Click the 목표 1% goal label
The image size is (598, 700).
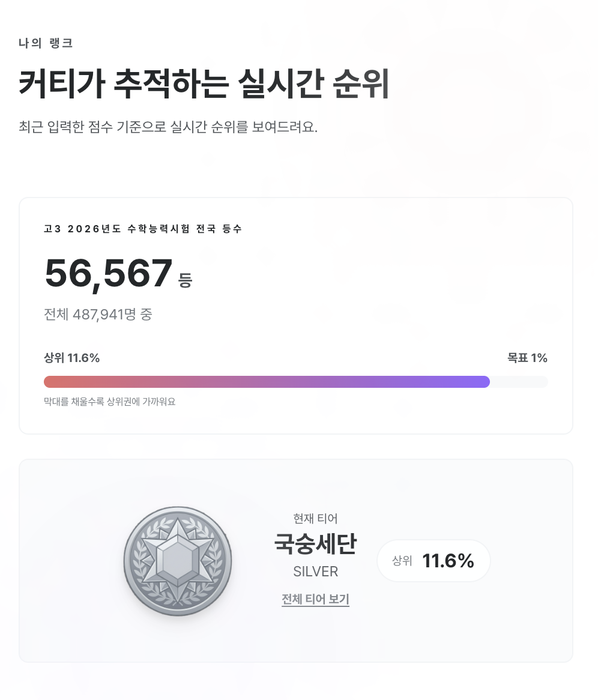(x=527, y=358)
